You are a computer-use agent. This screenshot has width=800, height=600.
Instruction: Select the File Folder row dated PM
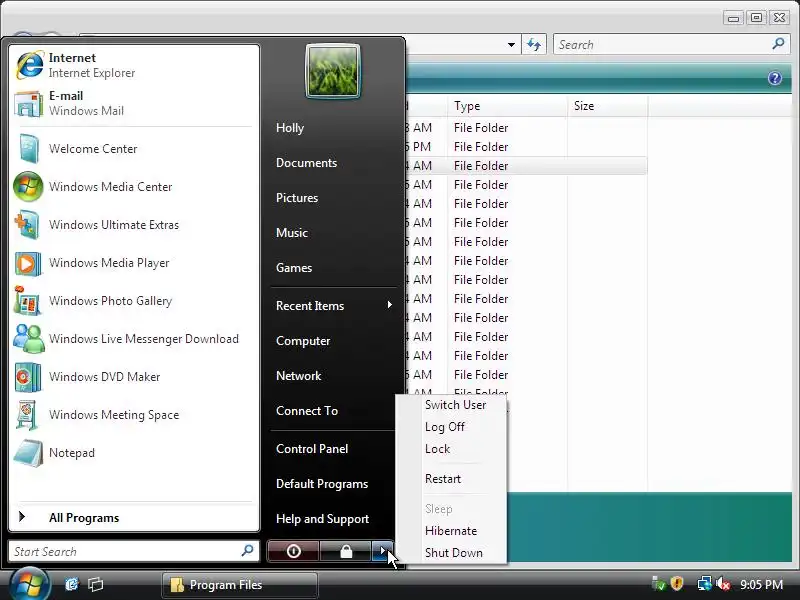pos(526,147)
